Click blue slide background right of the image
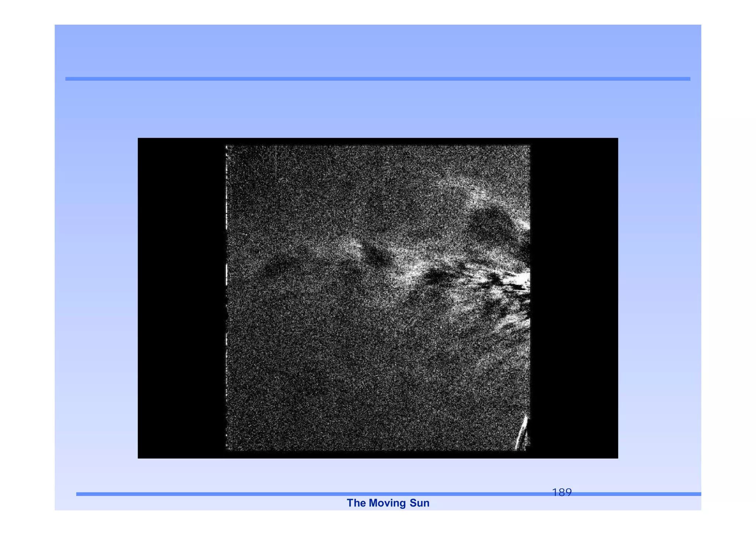This screenshot has width=756, height=535. pyautogui.click(x=659, y=298)
